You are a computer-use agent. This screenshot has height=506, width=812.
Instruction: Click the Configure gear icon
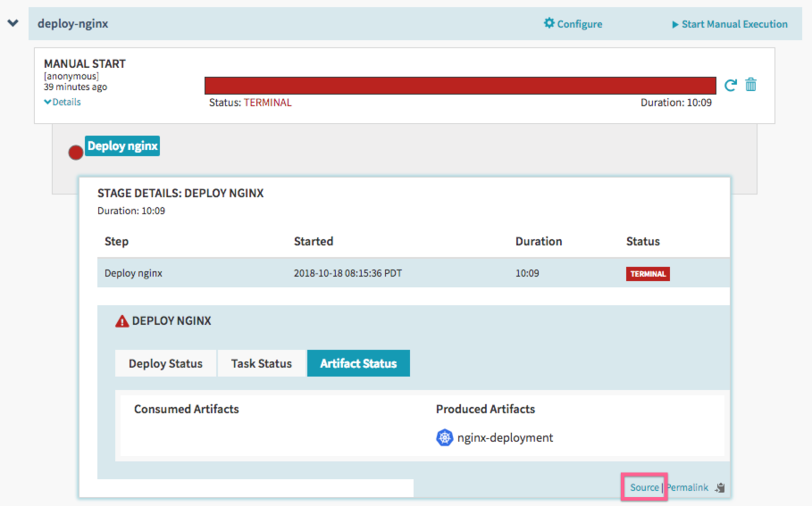pos(549,23)
